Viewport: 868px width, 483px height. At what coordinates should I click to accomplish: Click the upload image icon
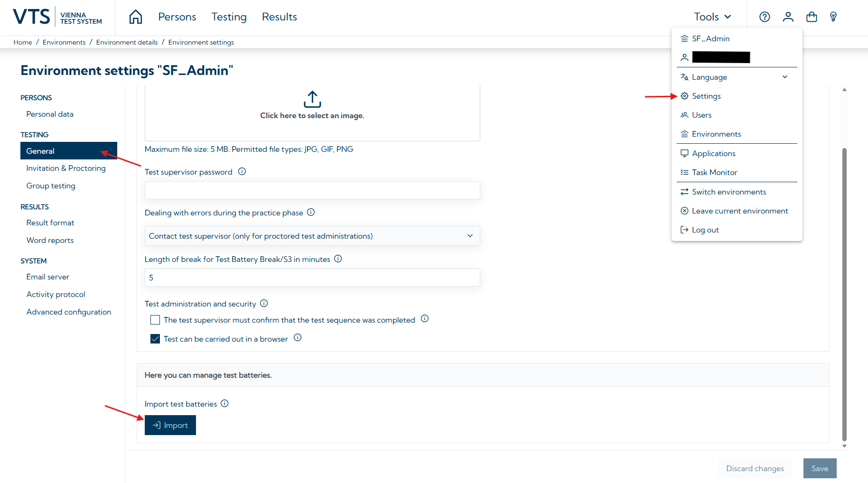[312, 99]
